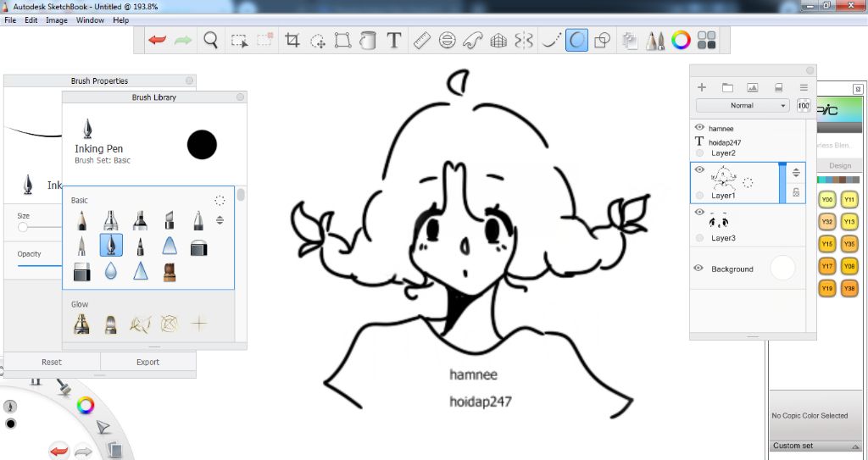Adjust the brush Size slider handle
The height and width of the screenshot is (460, 868).
(x=23, y=227)
